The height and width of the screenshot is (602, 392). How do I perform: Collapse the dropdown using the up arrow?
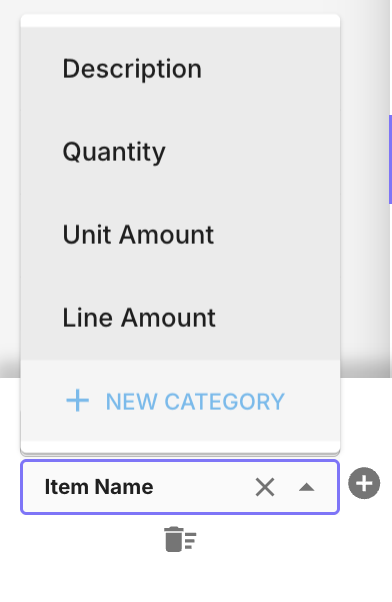tap(306, 487)
